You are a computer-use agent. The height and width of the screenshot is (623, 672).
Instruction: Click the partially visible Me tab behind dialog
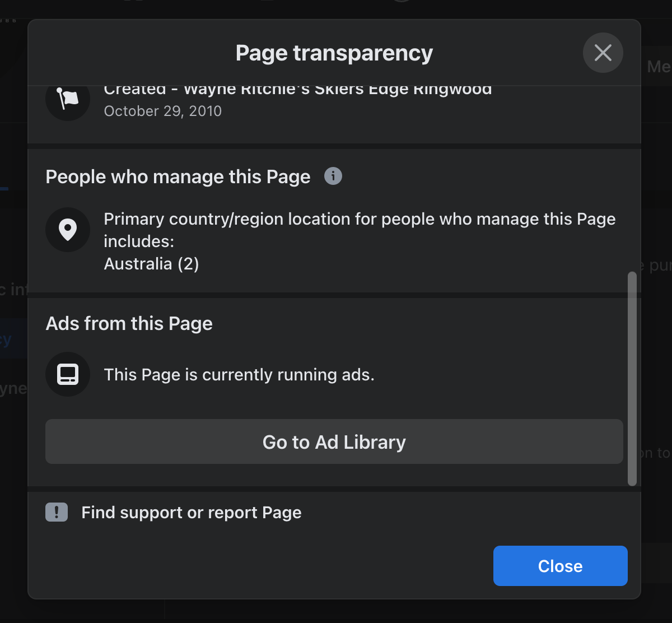tap(658, 67)
